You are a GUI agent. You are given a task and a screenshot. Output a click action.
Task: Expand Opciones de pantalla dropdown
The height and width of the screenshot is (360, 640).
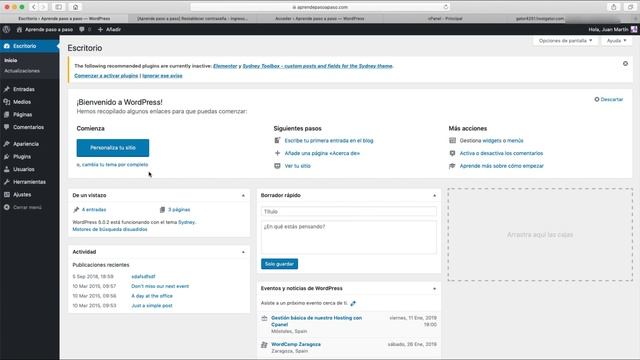[565, 41]
